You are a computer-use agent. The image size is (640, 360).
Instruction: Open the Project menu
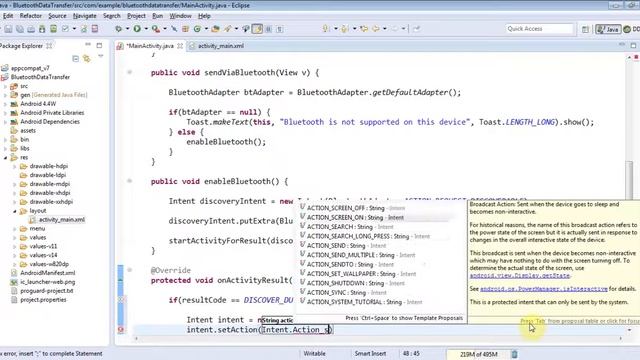coord(136,16)
